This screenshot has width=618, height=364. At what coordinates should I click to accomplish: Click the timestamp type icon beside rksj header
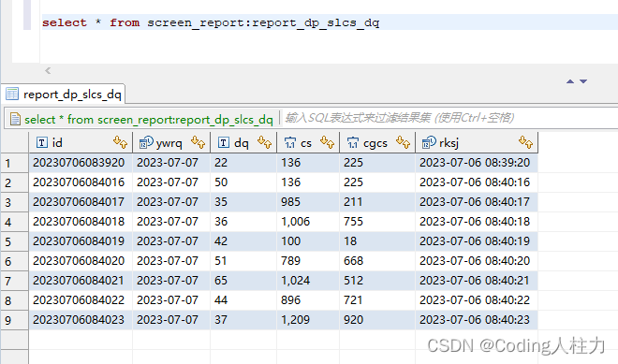(429, 142)
